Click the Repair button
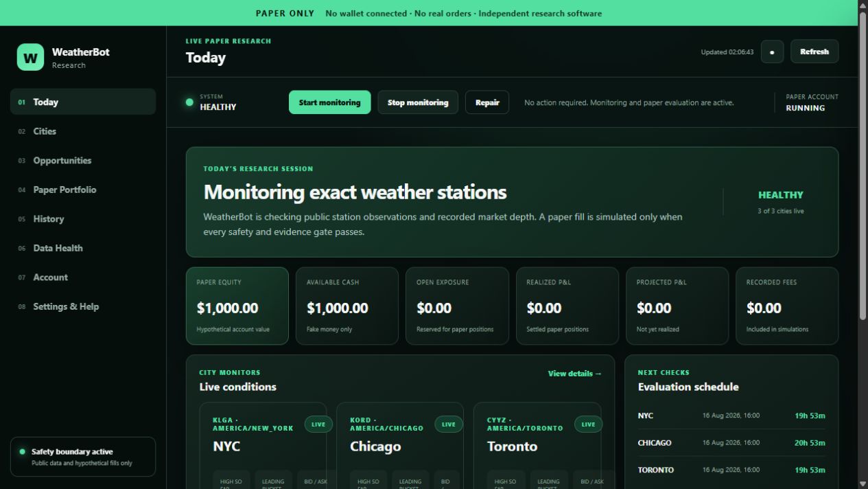This screenshot has height=489, width=868. pos(487,102)
